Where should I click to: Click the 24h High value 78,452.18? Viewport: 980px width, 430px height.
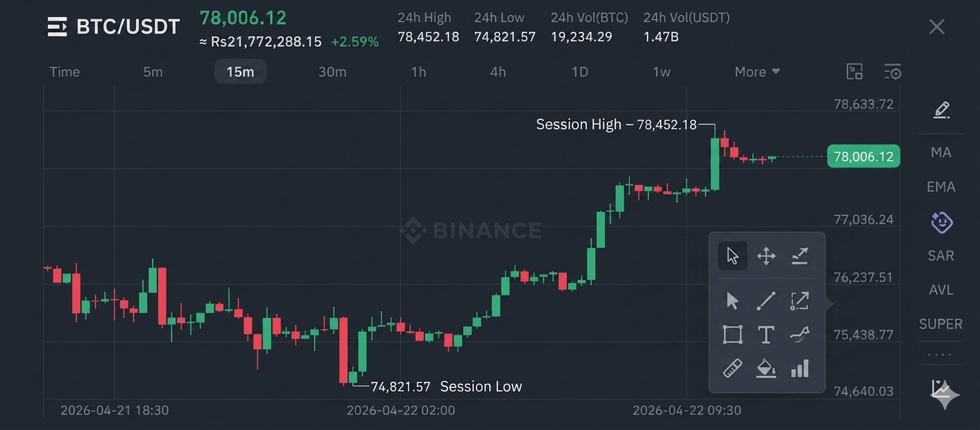[429, 37]
